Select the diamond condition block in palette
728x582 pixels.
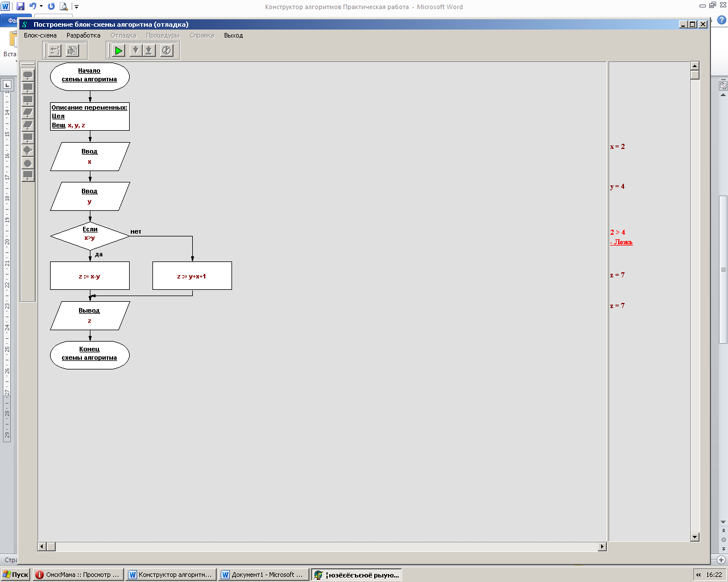click(28, 150)
